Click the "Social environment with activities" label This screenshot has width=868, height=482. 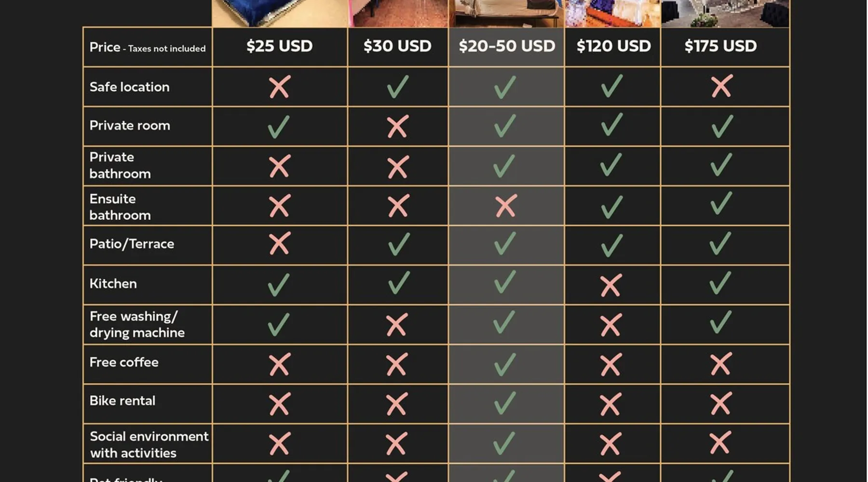tap(149, 444)
